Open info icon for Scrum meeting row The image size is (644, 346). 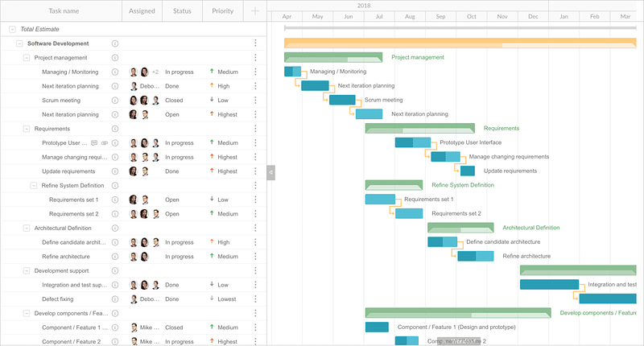(115, 100)
